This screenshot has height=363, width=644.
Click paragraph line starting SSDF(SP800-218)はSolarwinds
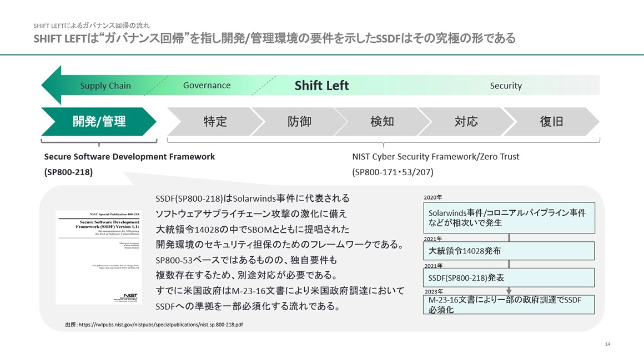coord(253,198)
